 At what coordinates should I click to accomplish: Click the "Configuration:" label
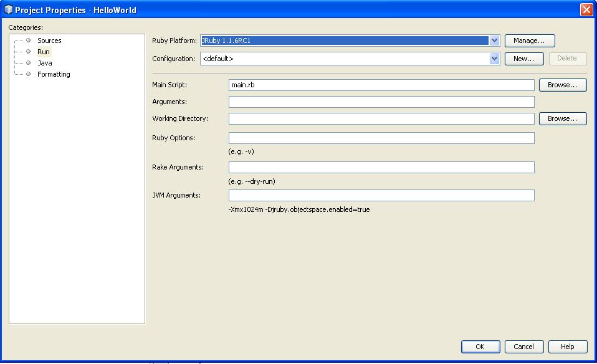tap(174, 59)
